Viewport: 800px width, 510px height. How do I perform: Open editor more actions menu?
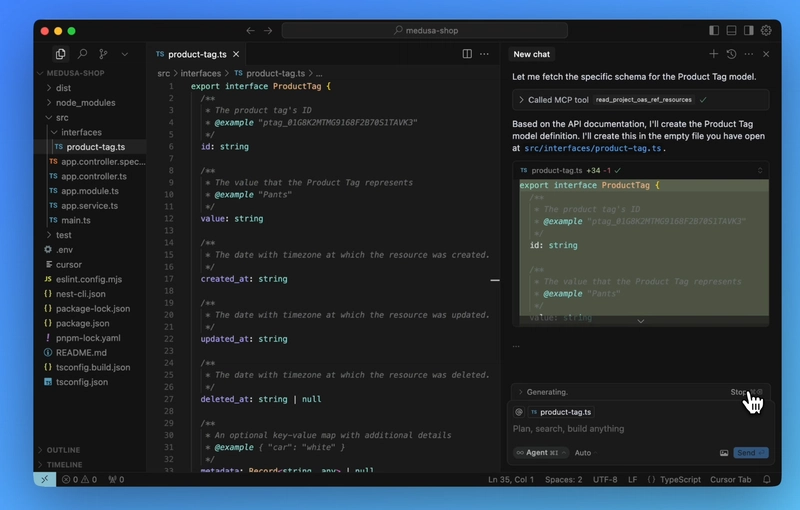[x=484, y=54]
